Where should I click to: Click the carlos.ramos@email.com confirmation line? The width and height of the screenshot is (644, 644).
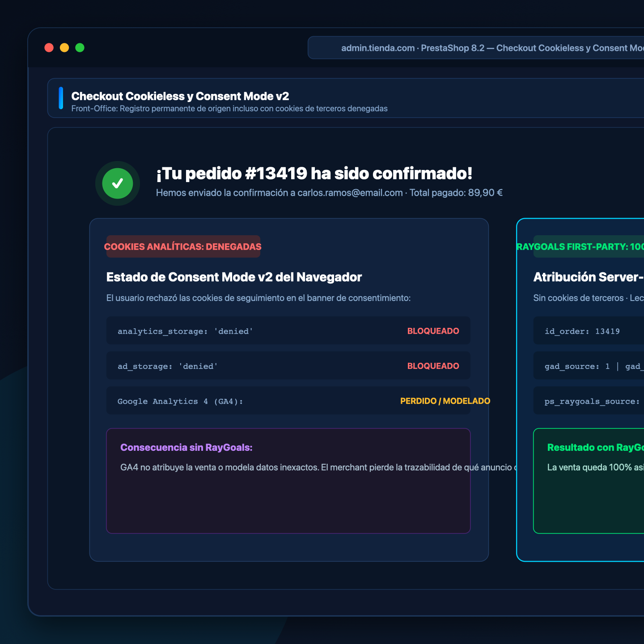click(329, 193)
